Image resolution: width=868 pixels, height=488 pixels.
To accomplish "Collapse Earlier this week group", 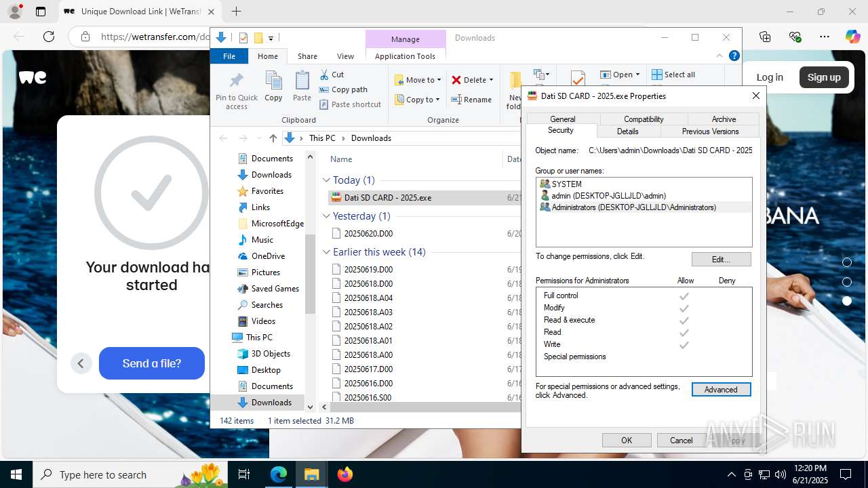I will (x=326, y=252).
